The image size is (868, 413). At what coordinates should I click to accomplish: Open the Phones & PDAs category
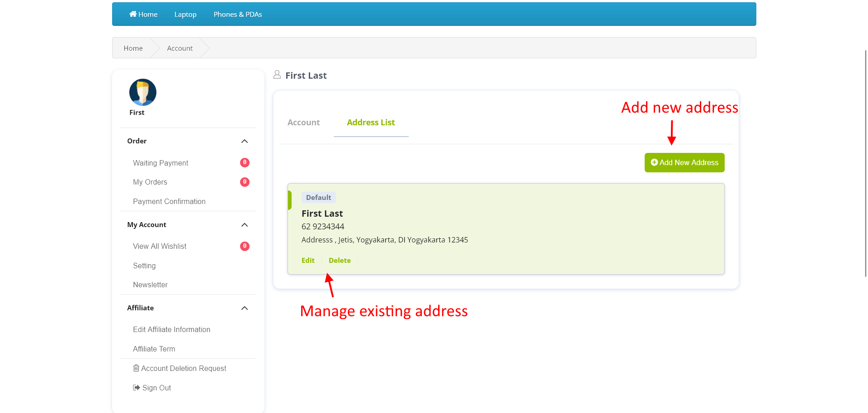click(238, 14)
